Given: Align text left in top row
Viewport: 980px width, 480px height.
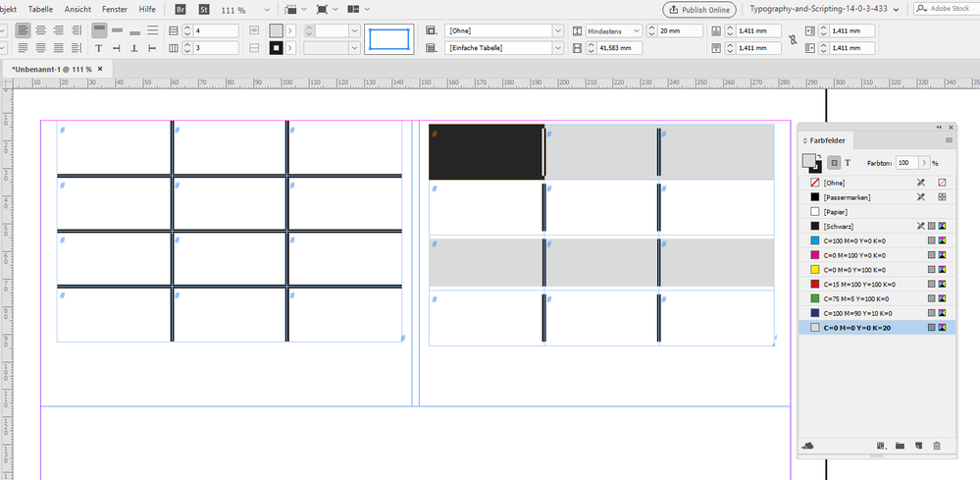Looking at the screenshot, I should 23,30.
